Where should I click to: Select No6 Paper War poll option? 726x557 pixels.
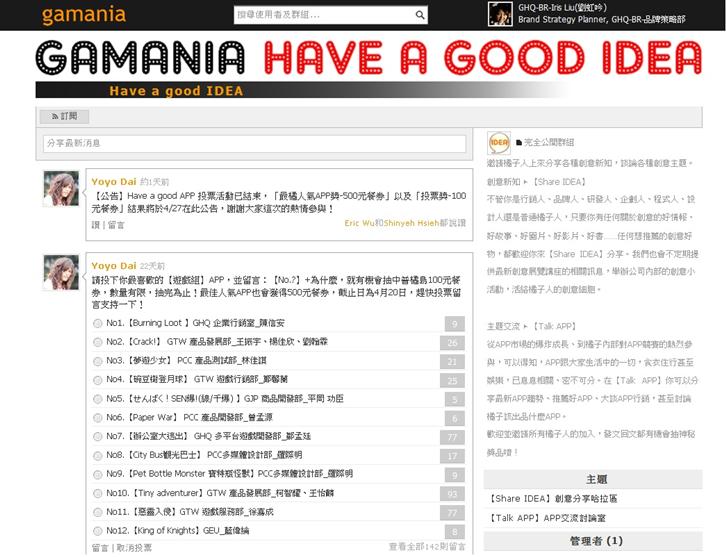pos(97,418)
